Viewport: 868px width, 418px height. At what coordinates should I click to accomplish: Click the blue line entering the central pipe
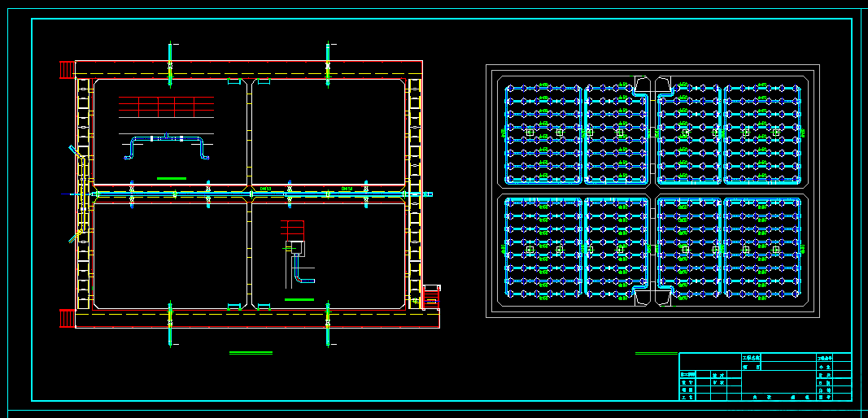[70, 194]
